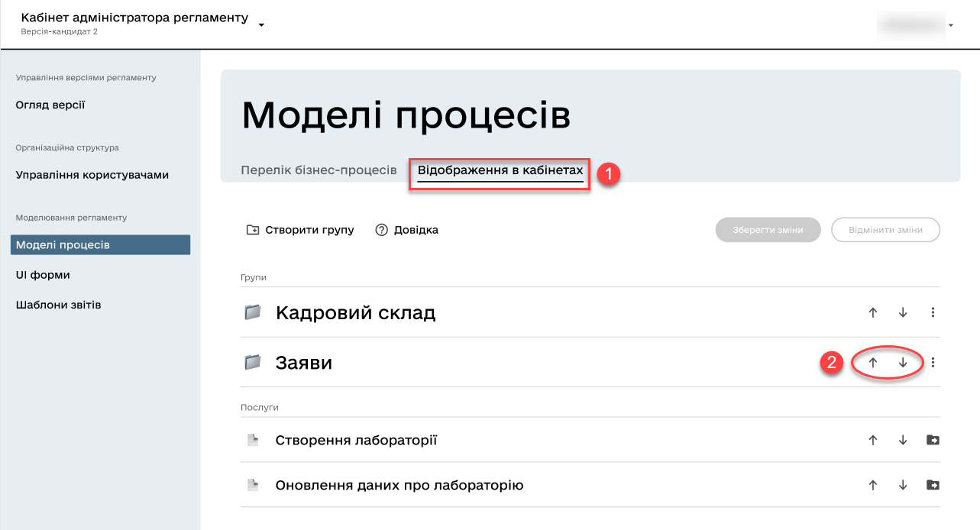Viewport: 980px width, 530px height.
Task: Open Шаблони звітів in sidebar
Action: point(59,305)
